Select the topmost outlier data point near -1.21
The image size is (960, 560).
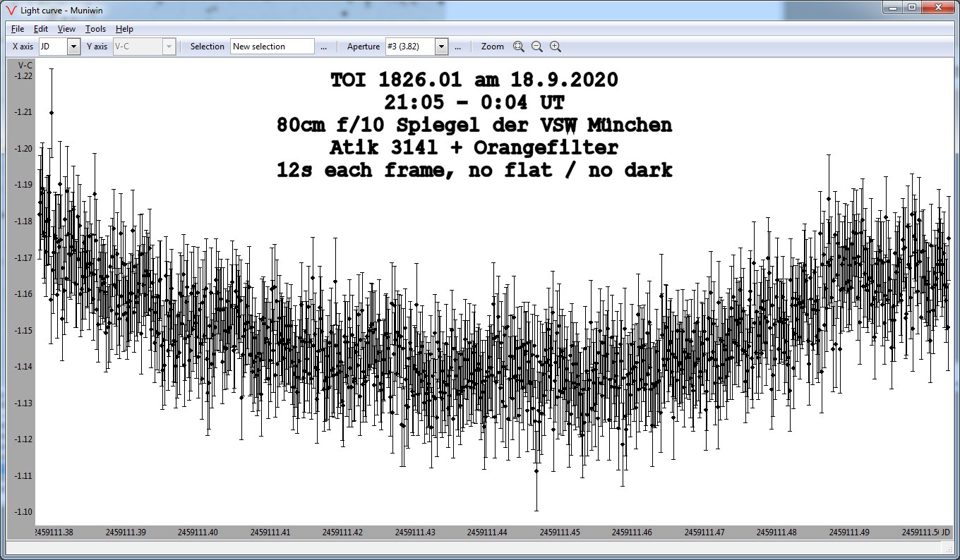click(52, 112)
